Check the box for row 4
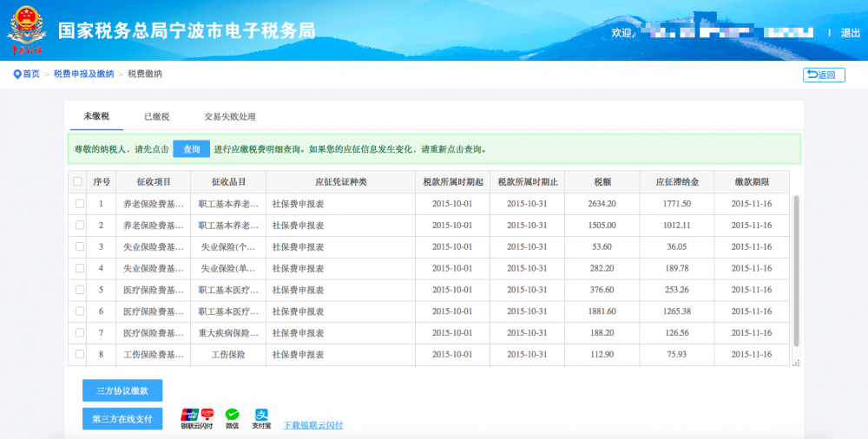 (80, 268)
